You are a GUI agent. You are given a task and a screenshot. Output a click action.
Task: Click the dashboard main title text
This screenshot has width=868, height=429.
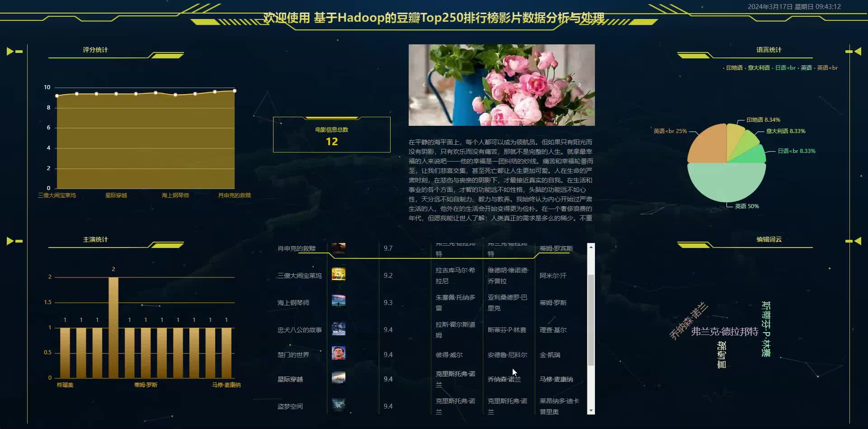point(434,18)
